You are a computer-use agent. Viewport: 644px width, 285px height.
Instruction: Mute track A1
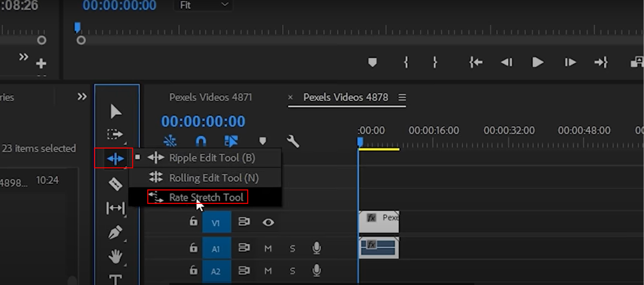coord(268,248)
